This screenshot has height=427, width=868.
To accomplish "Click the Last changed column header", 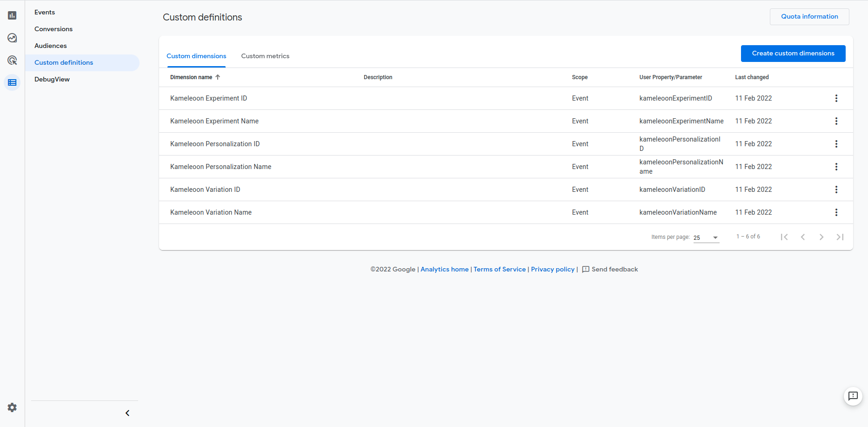I will [x=752, y=77].
